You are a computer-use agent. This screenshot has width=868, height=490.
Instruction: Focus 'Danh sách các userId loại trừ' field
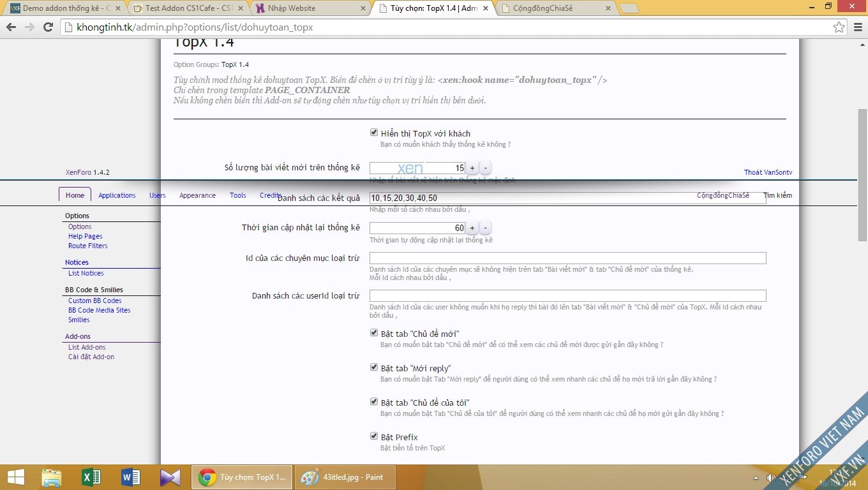coord(567,295)
